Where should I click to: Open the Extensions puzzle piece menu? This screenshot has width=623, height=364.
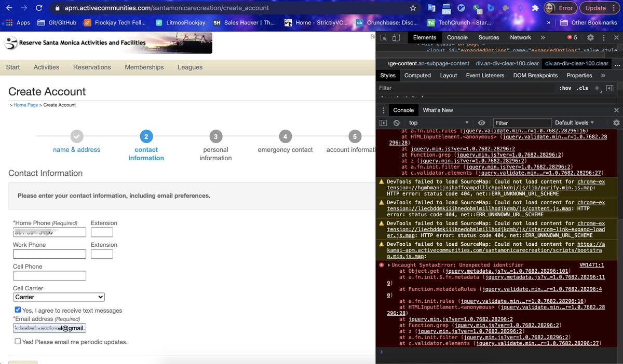coord(535,8)
